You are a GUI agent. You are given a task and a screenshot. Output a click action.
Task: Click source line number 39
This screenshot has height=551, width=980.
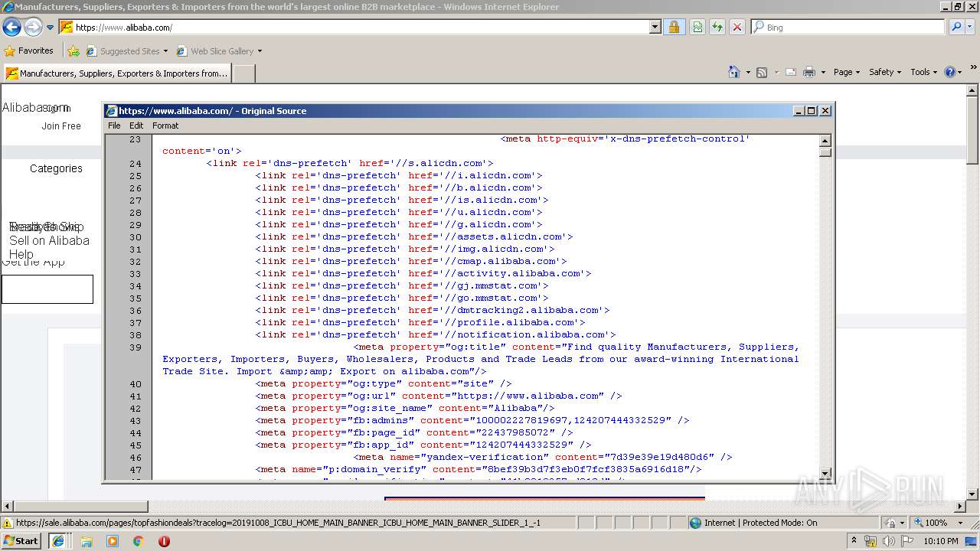click(x=136, y=347)
